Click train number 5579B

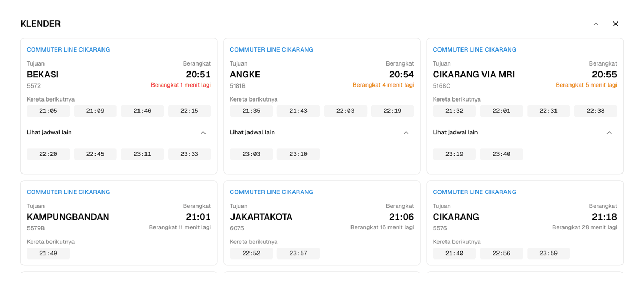(36, 228)
